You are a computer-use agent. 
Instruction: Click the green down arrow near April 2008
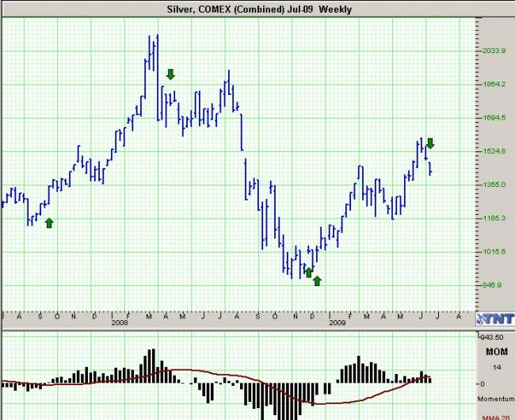click(x=170, y=74)
